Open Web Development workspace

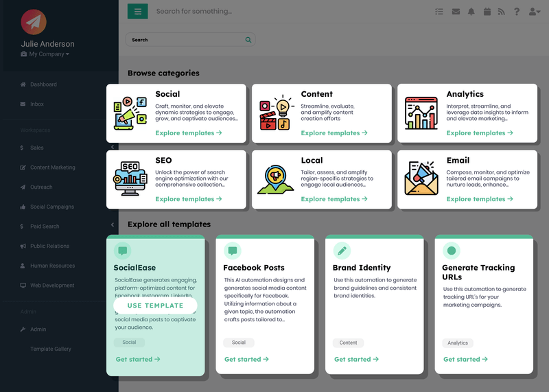pos(52,285)
